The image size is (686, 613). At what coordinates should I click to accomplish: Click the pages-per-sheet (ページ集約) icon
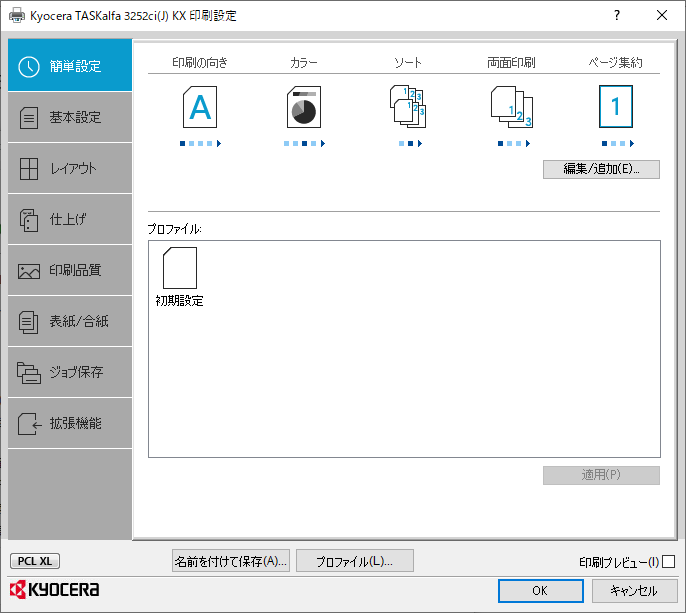615,107
